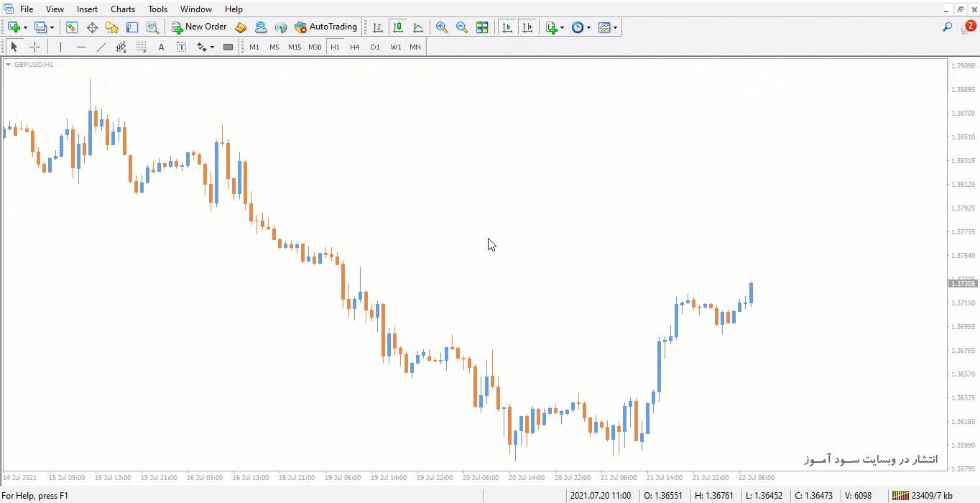
Task: Open the notifications chat bubble with badge
Action: coord(967,27)
